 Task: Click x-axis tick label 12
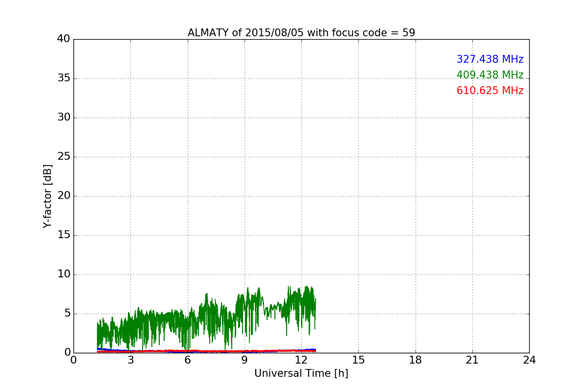pyautogui.click(x=301, y=360)
